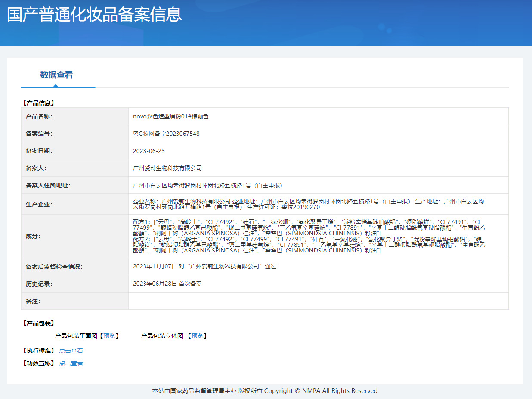Click the 生产企业 details text
Image resolution: width=532 pixels, height=399 pixels.
coord(309,204)
